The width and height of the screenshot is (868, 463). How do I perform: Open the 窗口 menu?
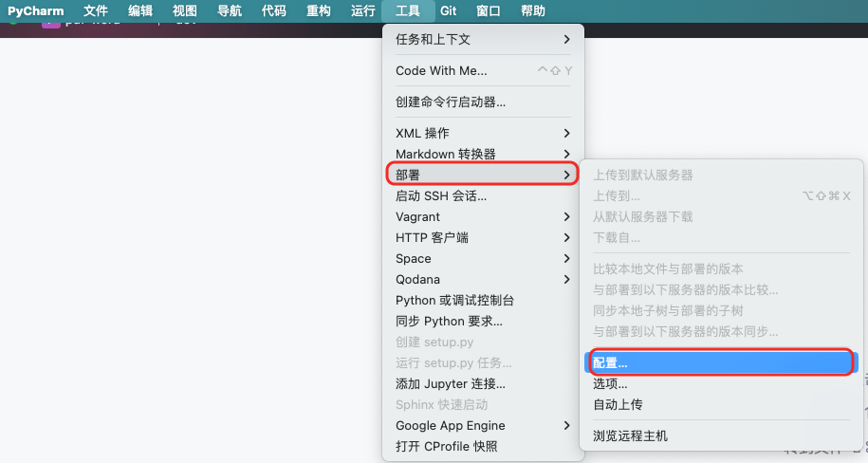(x=489, y=10)
